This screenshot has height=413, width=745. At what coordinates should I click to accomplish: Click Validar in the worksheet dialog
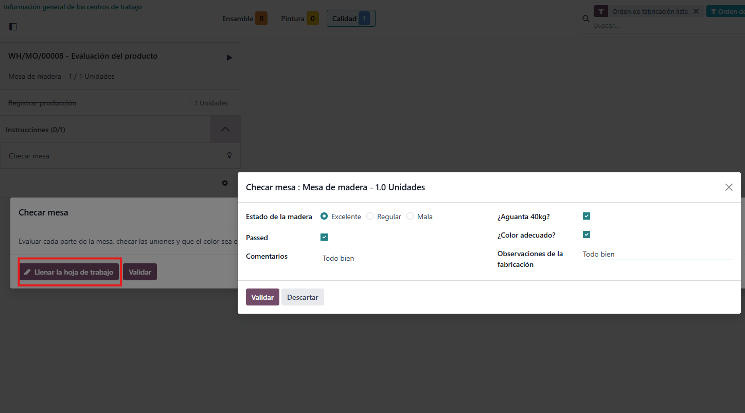pyautogui.click(x=262, y=297)
